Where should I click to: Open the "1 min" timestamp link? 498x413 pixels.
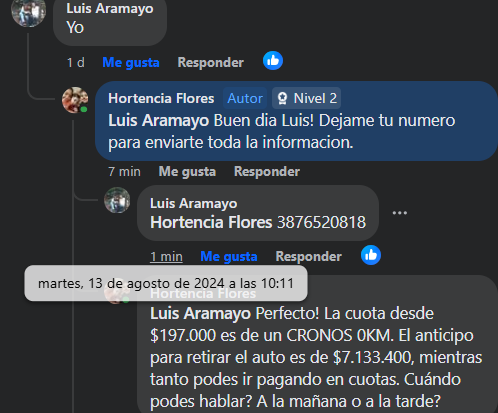pyautogui.click(x=166, y=256)
